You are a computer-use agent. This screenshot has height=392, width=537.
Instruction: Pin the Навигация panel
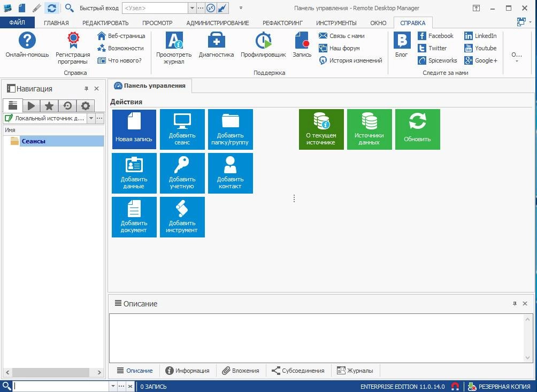point(86,89)
